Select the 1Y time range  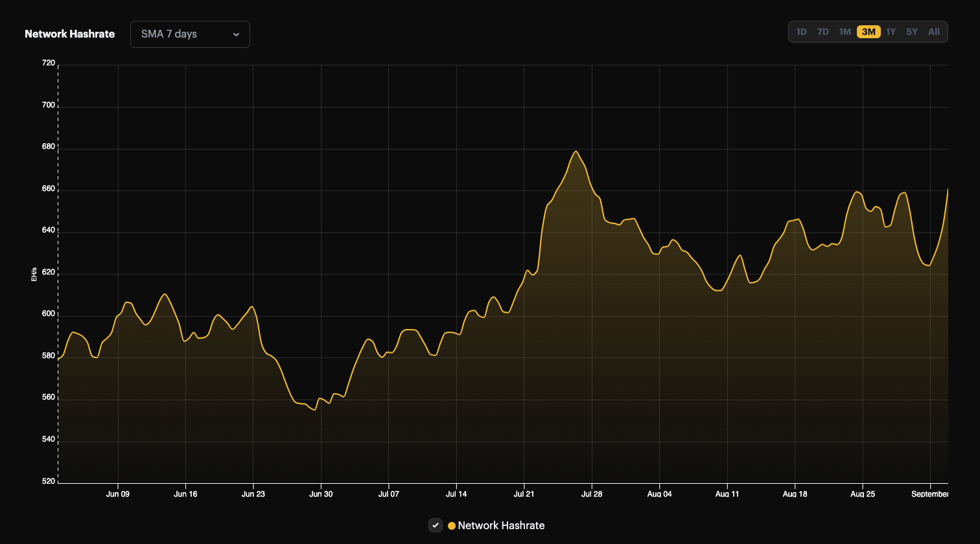pos(890,31)
